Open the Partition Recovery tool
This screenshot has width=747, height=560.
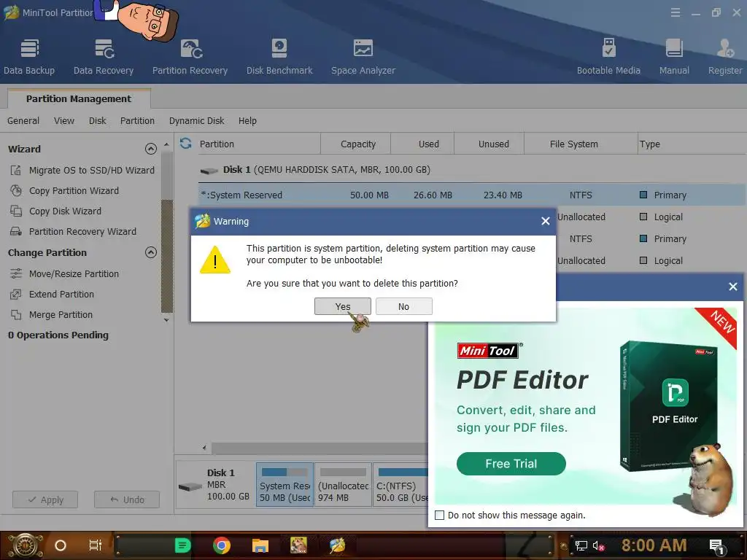coord(190,57)
